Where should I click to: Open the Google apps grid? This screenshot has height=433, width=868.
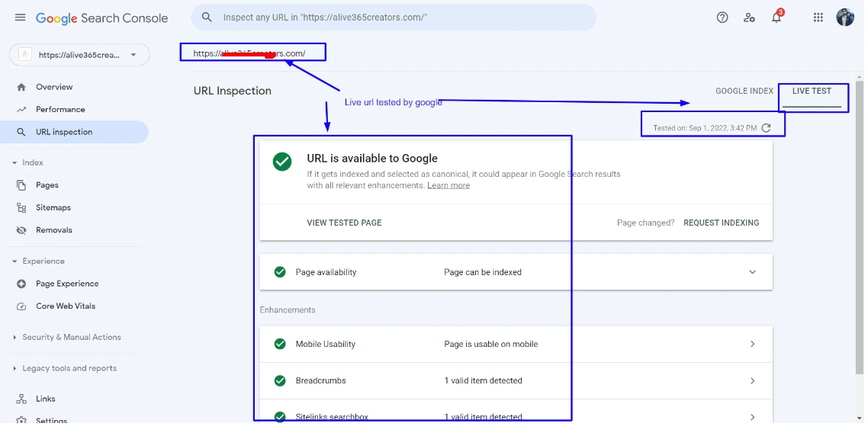(x=818, y=18)
